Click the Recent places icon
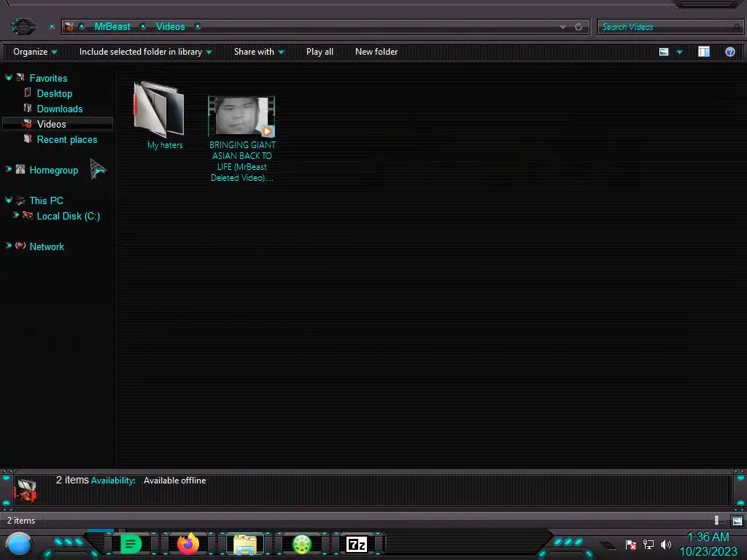The height and width of the screenshot is (560, 747). tap(28, 139)
